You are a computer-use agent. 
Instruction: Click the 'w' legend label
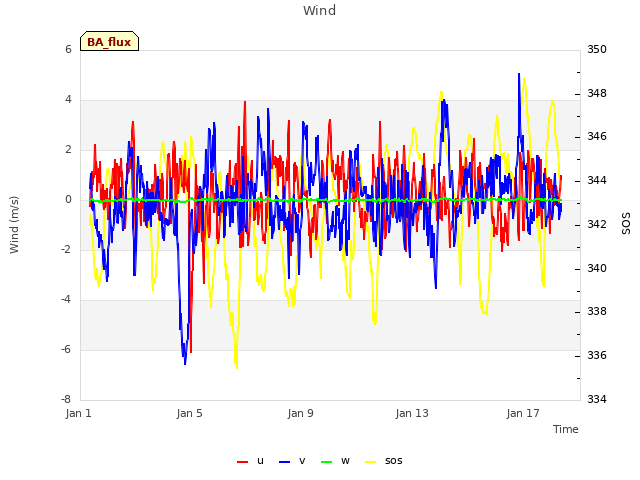(x=345, y=461)
